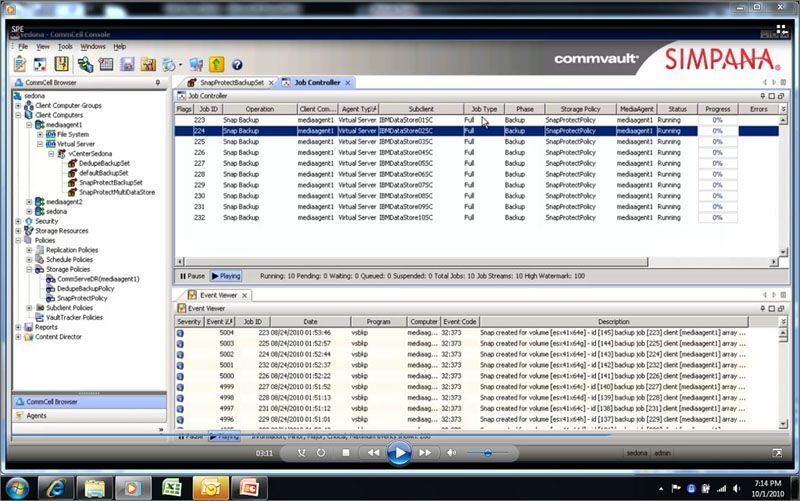Select DedupeBackupSet in the tree
The width and height of the screenshot is (800, 501).
(x=104, y=163)
